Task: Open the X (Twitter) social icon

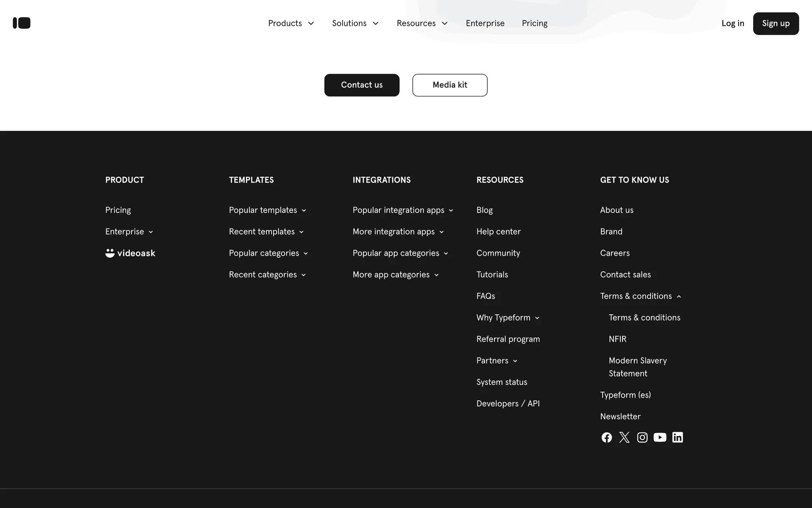Action: [x=624, y=437]
